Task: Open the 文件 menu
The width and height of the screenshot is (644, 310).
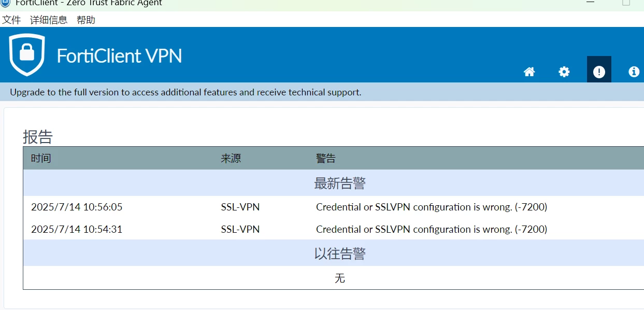Action: (x=11, y=20)
